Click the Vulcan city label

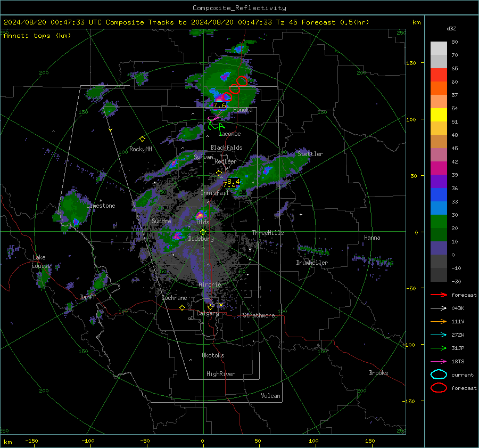[271, 396]
